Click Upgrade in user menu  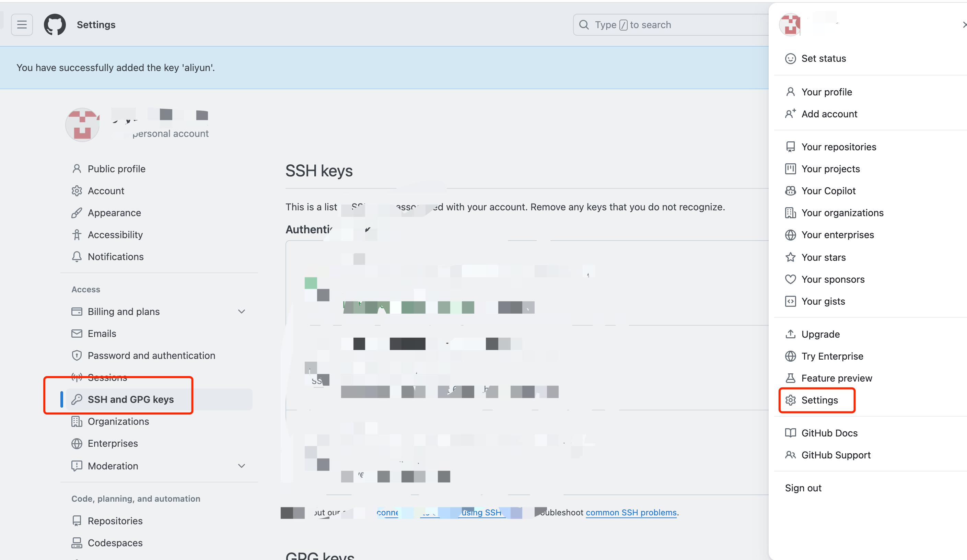820,334
